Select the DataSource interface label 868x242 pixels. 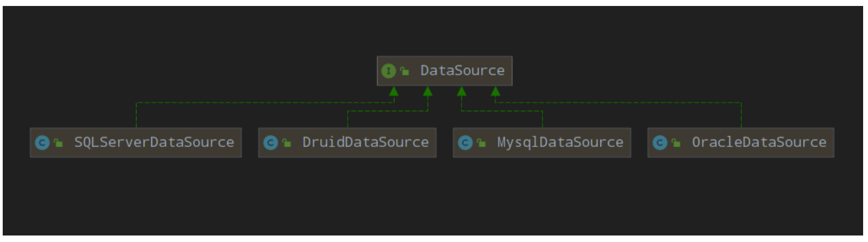click(x=462, y=71)
